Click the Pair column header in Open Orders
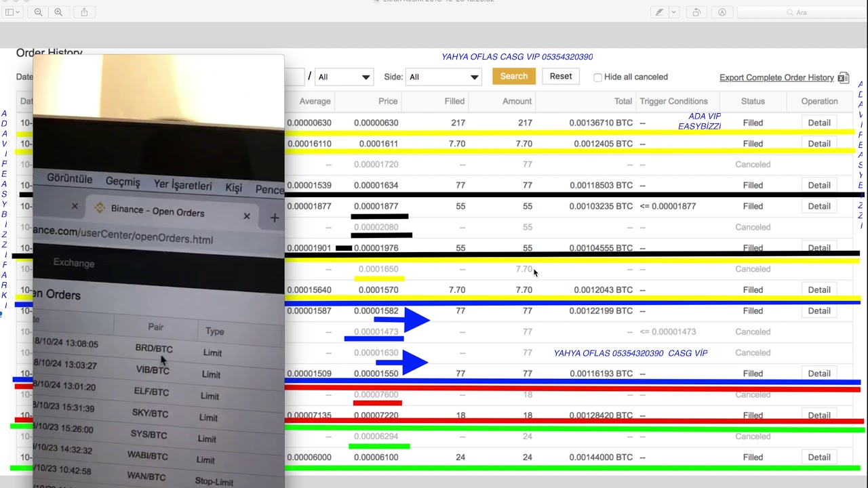This screenshot has height=488, width=868. 156,327
